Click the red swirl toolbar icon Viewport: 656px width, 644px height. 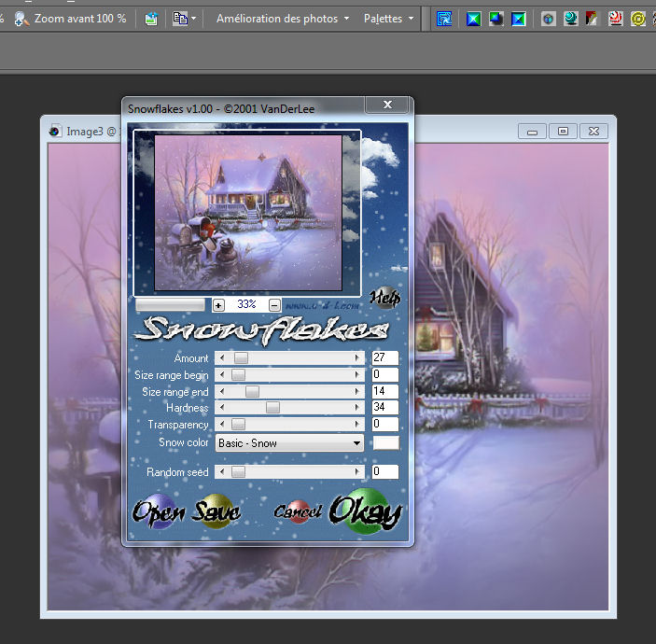click(616, 19)
